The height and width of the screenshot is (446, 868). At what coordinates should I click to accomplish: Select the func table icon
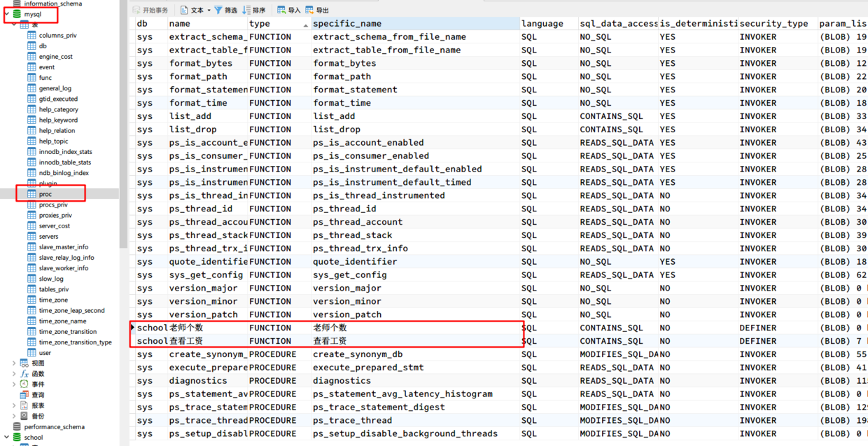pyautogui.click(x=31, y=78)
